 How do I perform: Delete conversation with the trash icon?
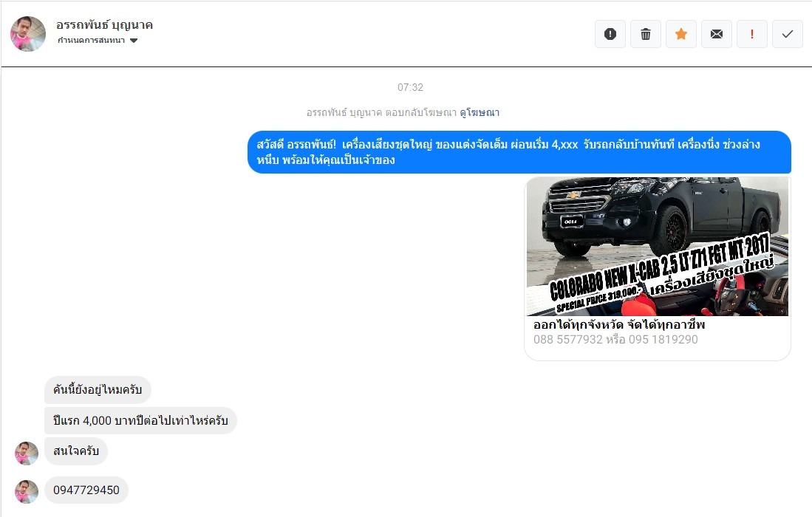646,34
